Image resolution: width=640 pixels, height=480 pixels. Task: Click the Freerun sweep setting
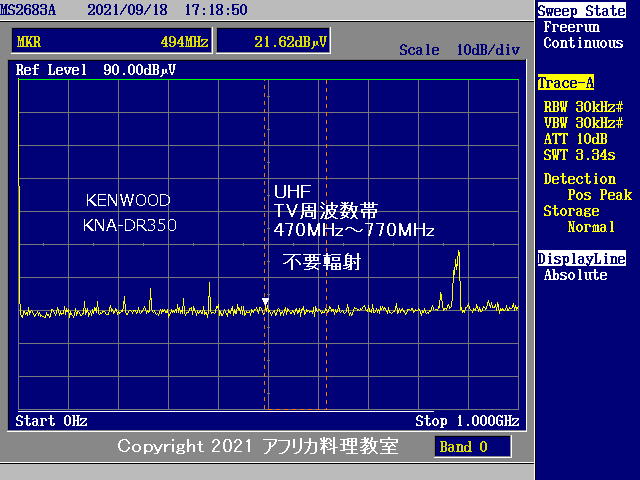[572, 27]
